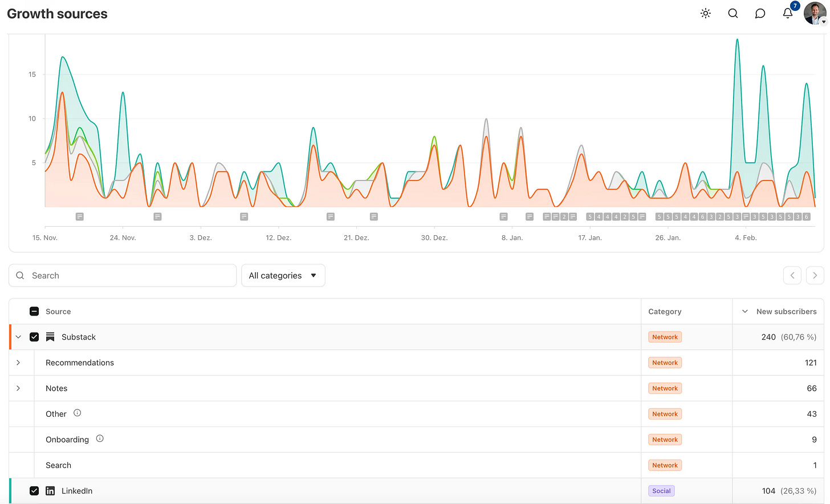Uncheck the LinkedIn row checkbox
Screen dimensions: 830x504
pyautogui.click(x=34, y=491)
